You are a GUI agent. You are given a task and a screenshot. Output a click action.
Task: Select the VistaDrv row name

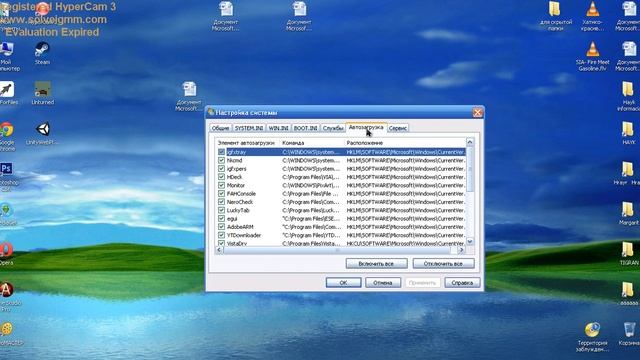237,244
